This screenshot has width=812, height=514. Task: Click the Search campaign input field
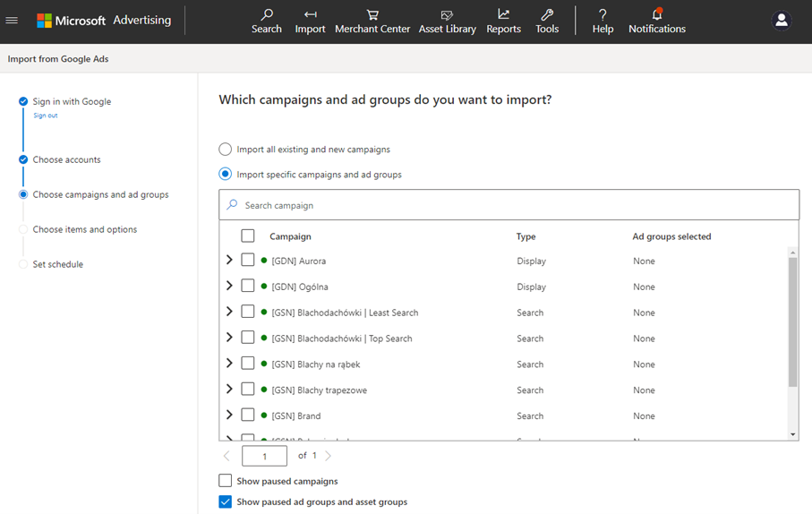509,205
